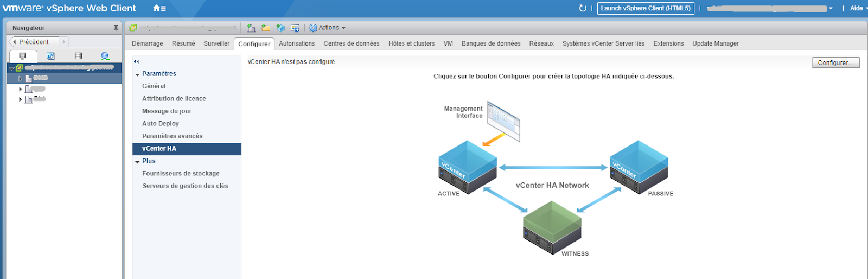The width and height of the screenshot is (868, 279).
Task: Open the Actions dropdown menu
Action: click(327, 28)
